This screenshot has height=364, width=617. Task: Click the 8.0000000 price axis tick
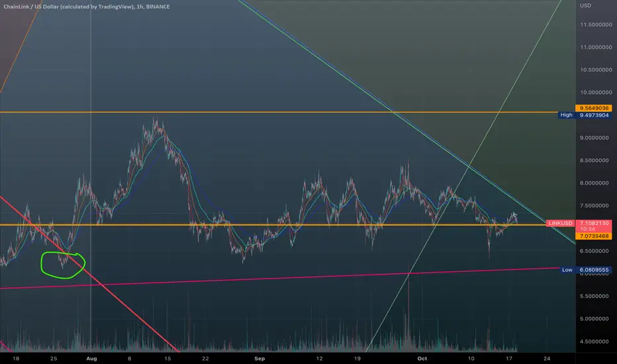(594, 183)
